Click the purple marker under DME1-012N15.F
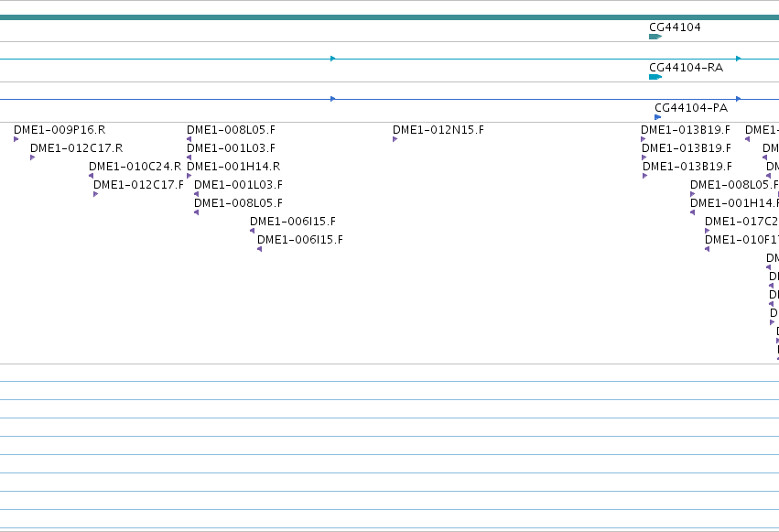The width and height of the screenshot is (779, 532). click(x=395, y=139)
